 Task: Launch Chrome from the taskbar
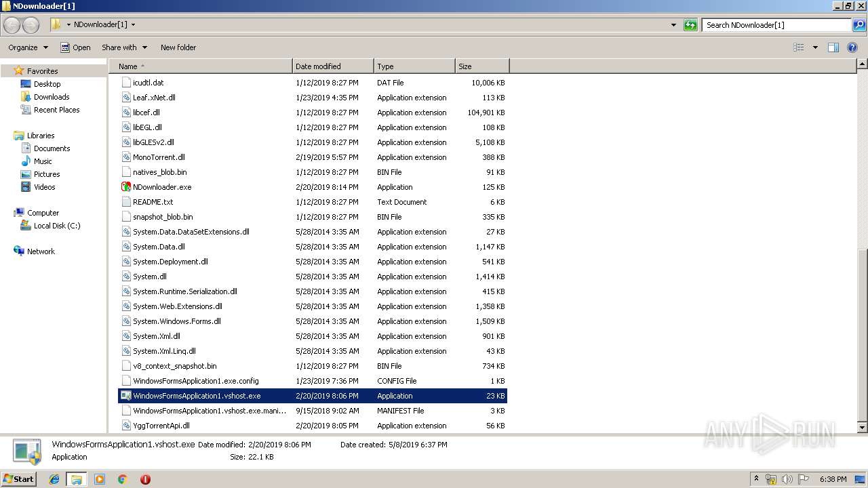point(122,479)
